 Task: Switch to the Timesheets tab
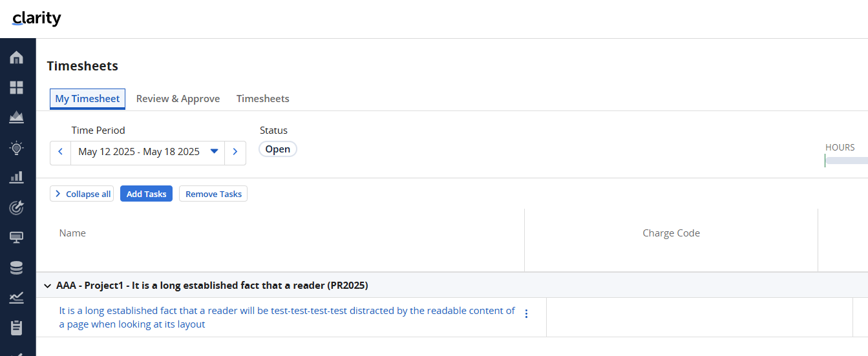262,99
